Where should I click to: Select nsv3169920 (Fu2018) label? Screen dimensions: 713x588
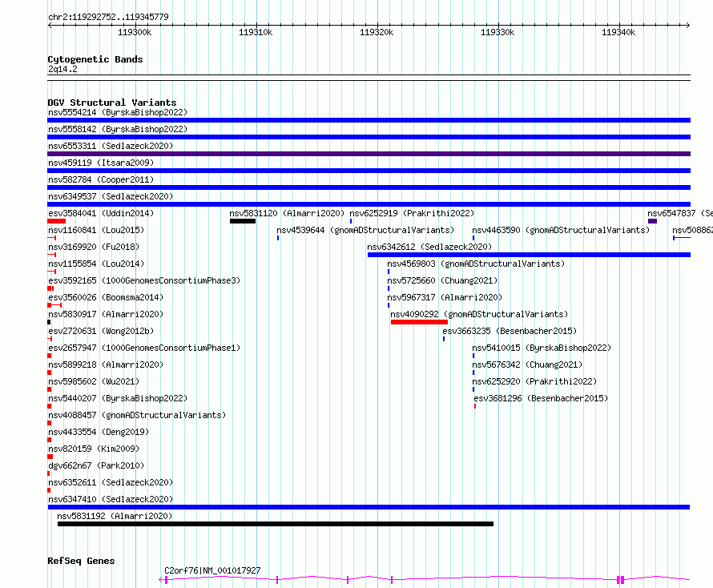94,247
